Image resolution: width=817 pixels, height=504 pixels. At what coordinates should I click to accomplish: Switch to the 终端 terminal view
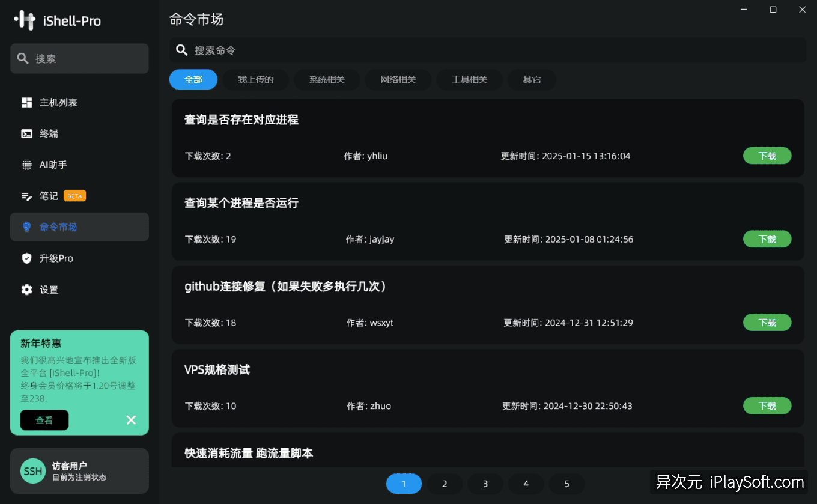click(x=48, y=133)
